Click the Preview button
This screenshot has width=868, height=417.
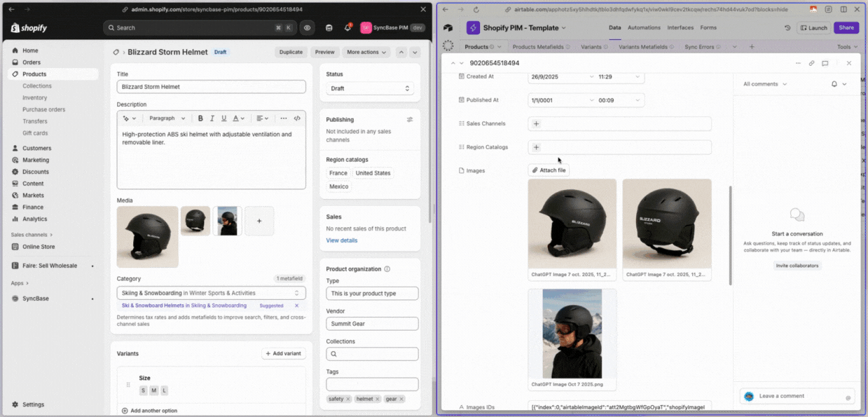coord(324,52)
